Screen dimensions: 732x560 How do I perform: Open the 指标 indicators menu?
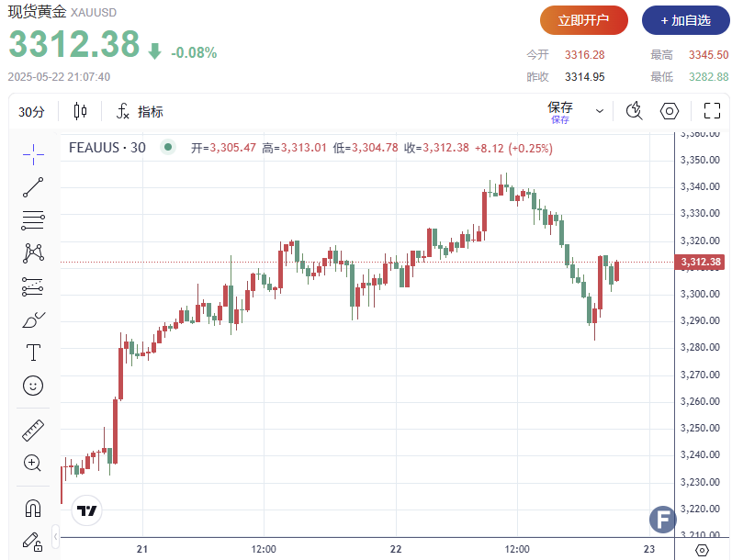tap(140, 112)
